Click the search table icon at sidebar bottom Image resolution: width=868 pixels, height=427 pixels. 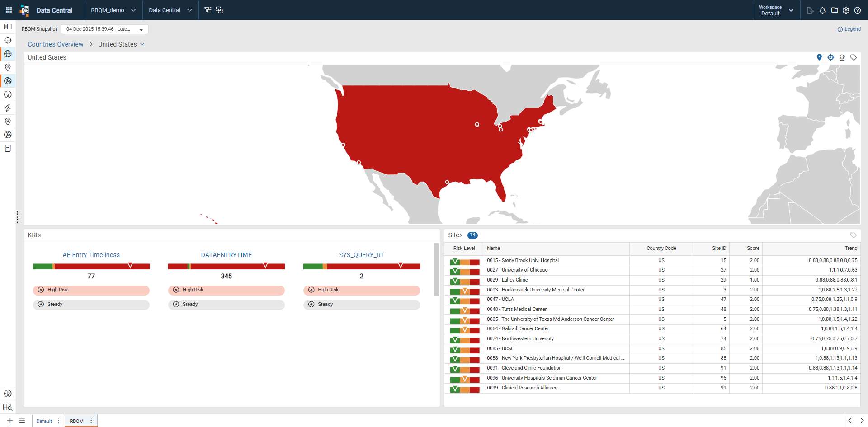pos(8,407)
